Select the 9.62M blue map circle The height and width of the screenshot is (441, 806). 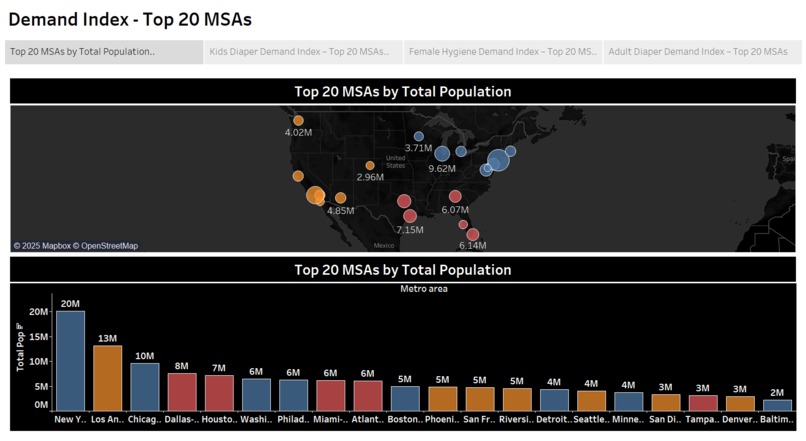442,153
